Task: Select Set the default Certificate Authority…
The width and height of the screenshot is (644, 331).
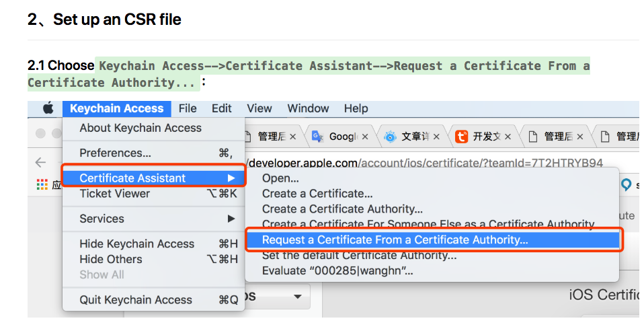Action: 432,256
